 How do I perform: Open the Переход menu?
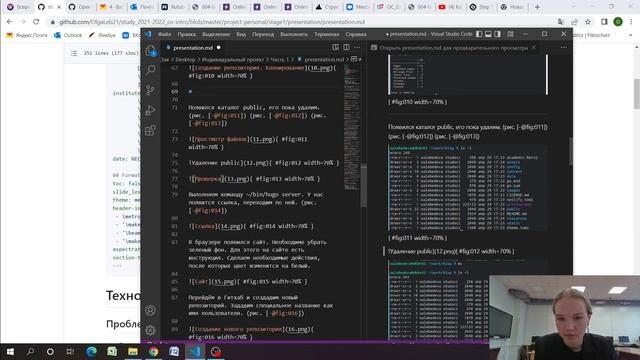point(263,34)
